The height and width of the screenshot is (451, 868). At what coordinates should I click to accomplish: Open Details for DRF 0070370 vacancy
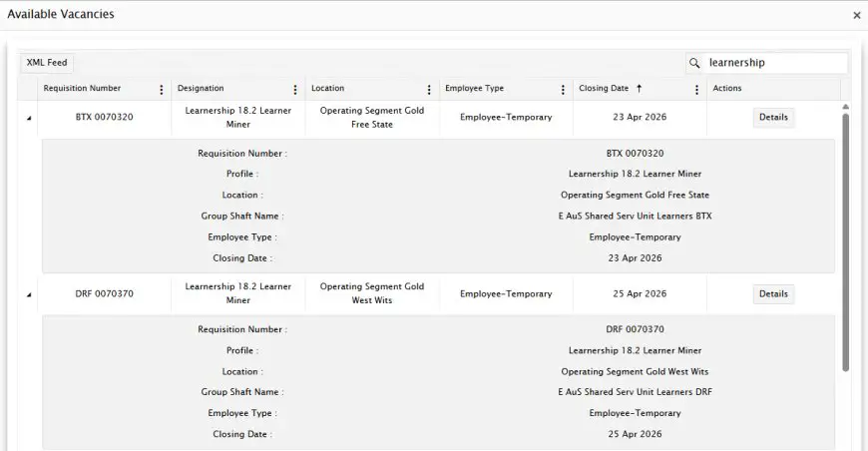773,294
